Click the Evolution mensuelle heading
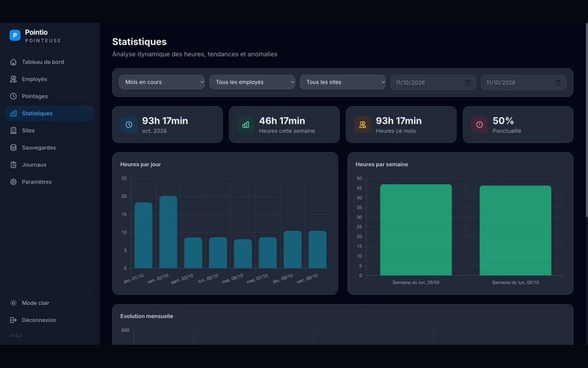The height and width of the screenshot is (368, 588). tap(147, 316)
